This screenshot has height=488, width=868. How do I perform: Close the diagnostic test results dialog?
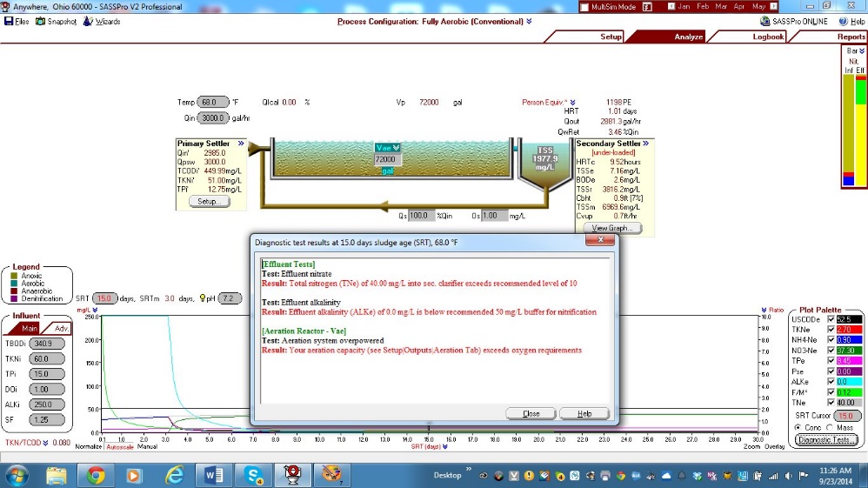click(x=530, y=414)
